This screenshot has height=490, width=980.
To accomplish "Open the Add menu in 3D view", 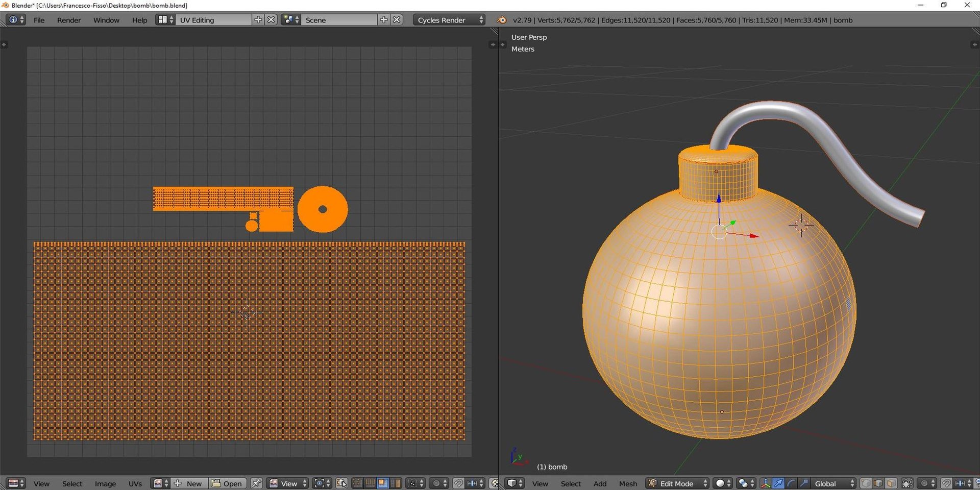I will pos(600,483).
